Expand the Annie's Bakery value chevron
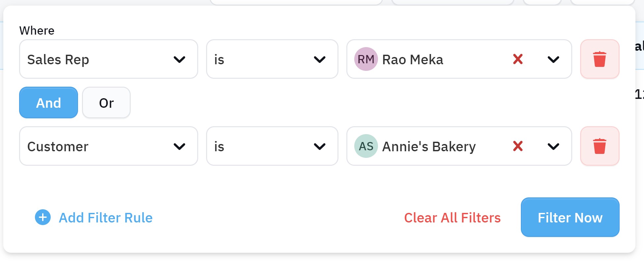The width and height of the screenshot is (644, 261). pos(553,147)
